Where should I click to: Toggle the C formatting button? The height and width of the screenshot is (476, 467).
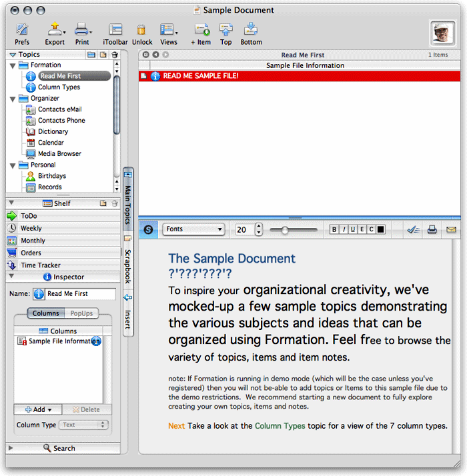372,229
